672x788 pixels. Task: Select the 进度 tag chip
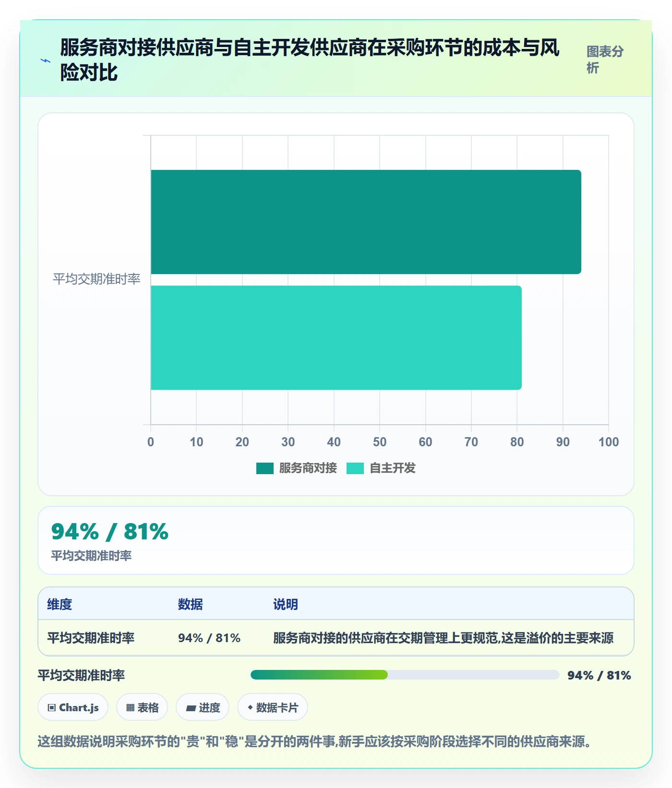[203, 707]
